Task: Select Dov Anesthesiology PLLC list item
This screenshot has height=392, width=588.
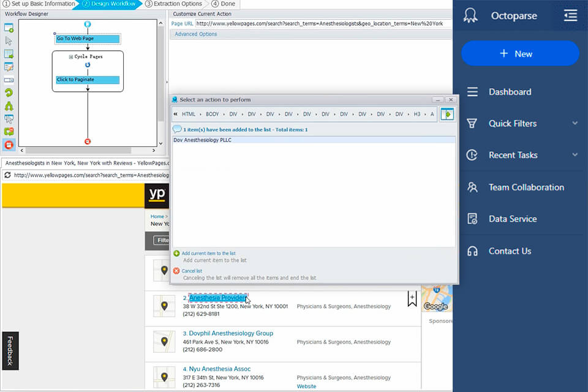Action: [314, 140]
